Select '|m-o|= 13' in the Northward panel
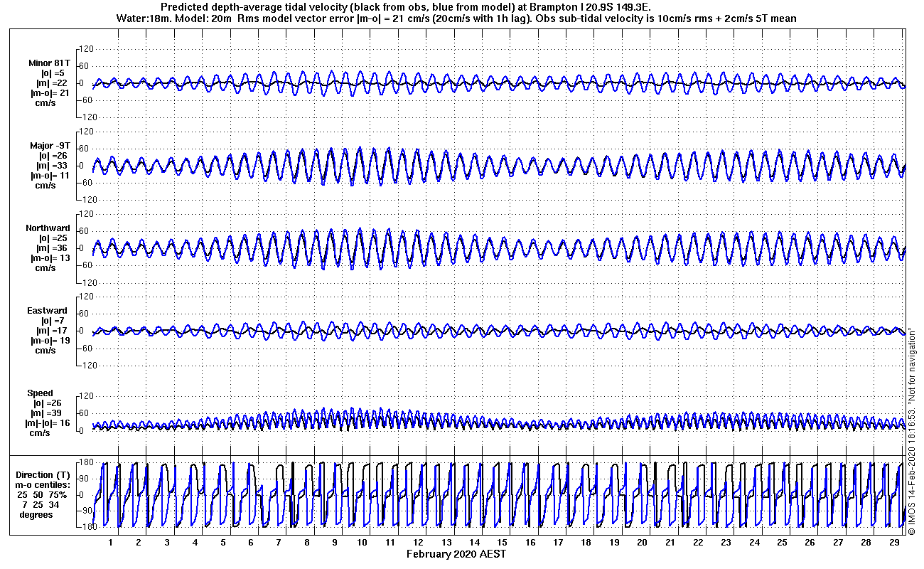 click(x=50, y=257)
